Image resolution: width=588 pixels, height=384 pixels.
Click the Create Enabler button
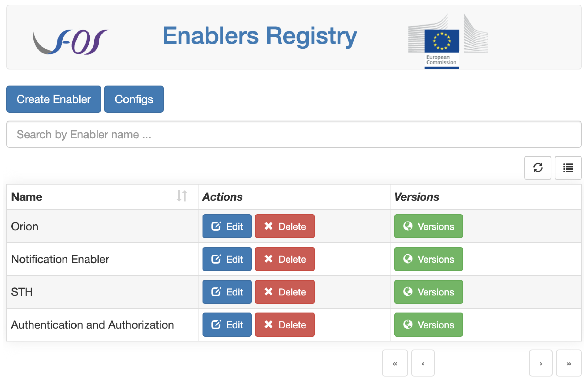click(54, 99)
